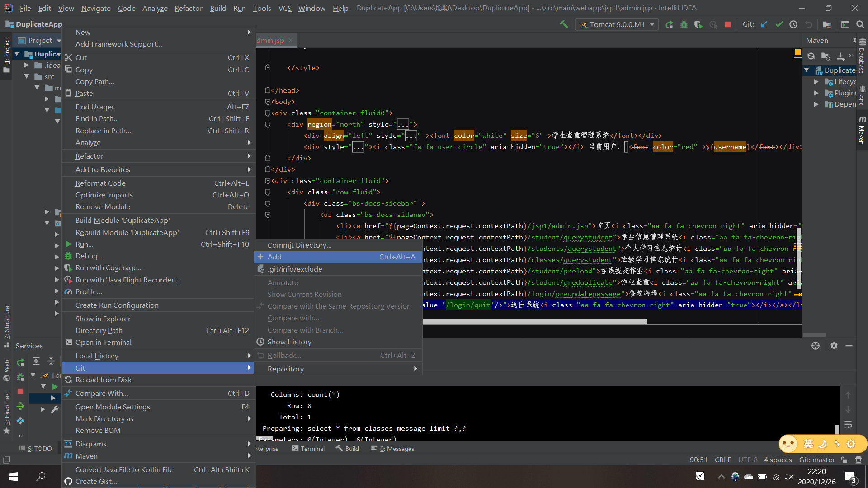Image resolution: width=868 pixels, height=488 pixels.
Task: Toggle soft-wrap in the run console
Action: tap(849, 424)
